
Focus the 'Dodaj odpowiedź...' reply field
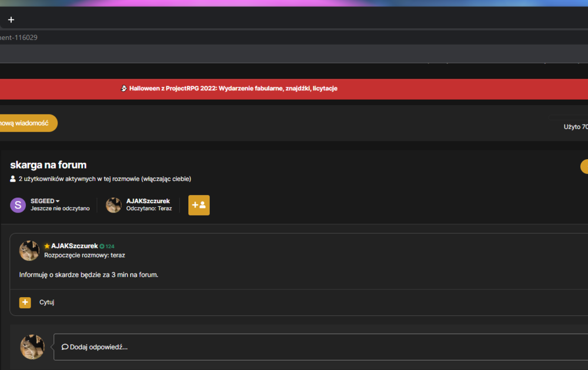[320, 347]
